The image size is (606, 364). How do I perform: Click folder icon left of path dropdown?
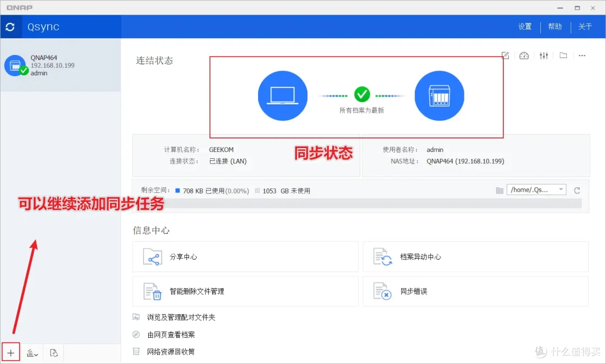click(500, 190)
